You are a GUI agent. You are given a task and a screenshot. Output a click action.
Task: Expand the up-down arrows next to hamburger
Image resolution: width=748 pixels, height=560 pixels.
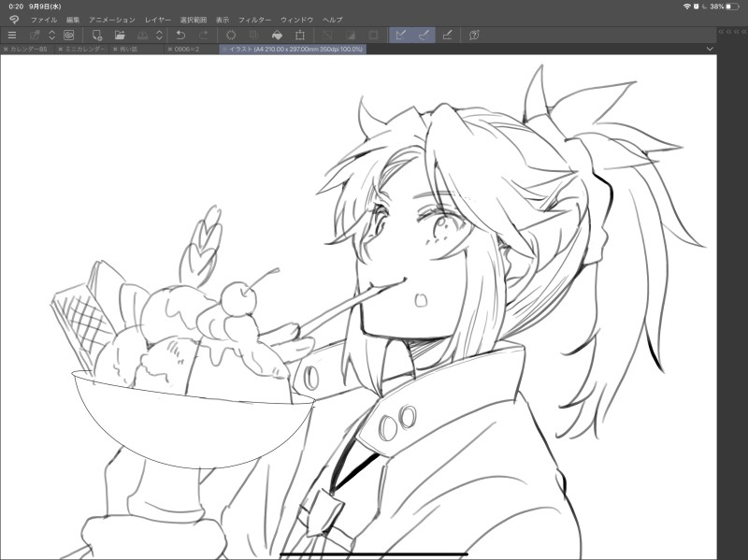pyautogui.click(x=52, y=35)
